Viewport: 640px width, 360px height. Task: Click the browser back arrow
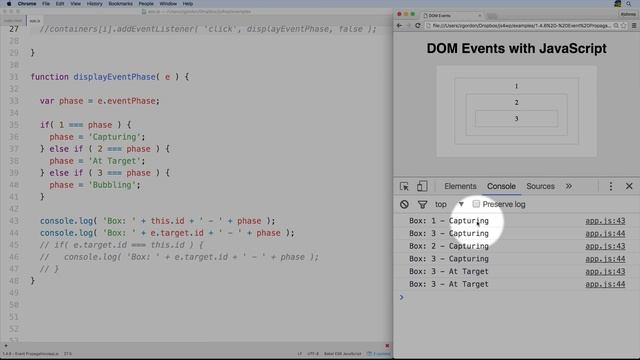tap(400, 25)
